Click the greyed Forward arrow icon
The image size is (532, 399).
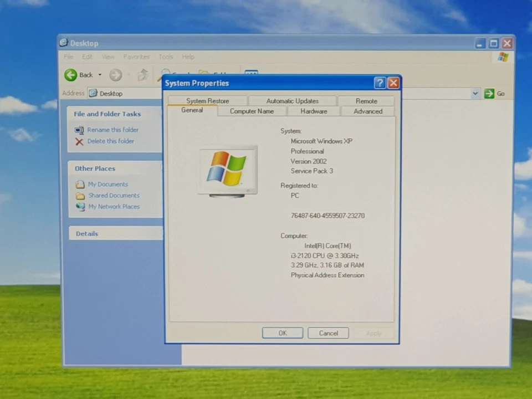(x=116, y=75)
